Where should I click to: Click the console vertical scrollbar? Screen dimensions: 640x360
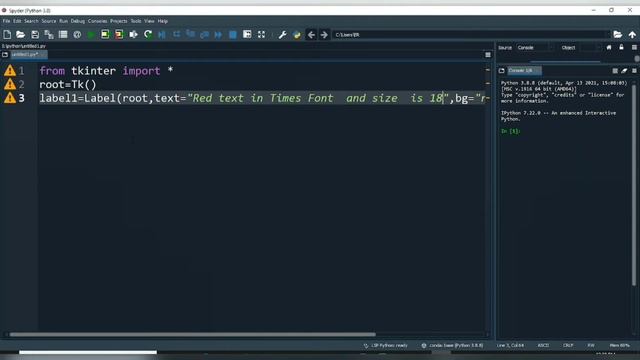pyautogui.click(x=633, y=184)
